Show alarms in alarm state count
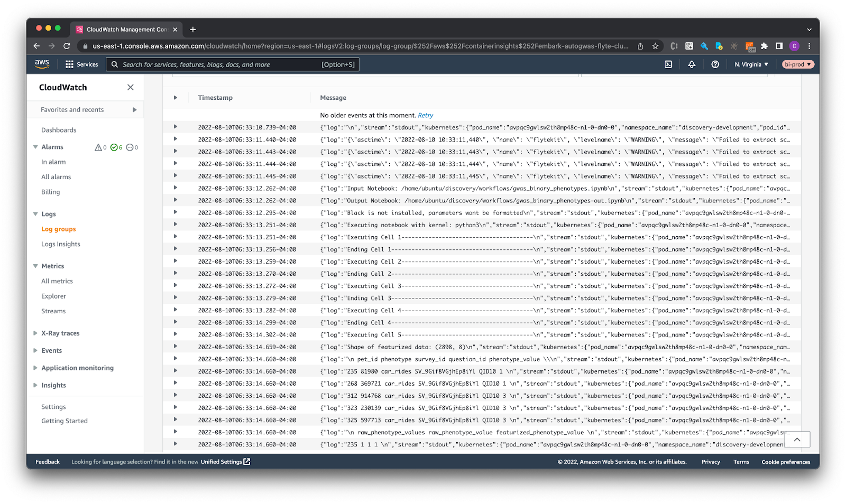 [x=100, y=147]
